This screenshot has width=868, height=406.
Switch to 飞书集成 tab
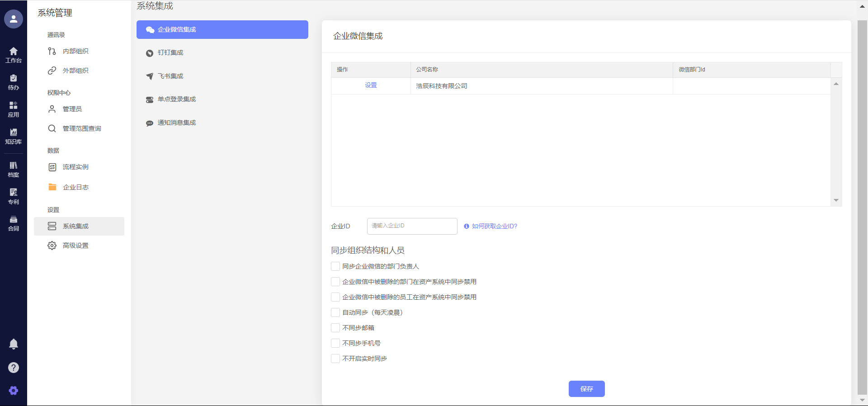[x=170, y=76]
